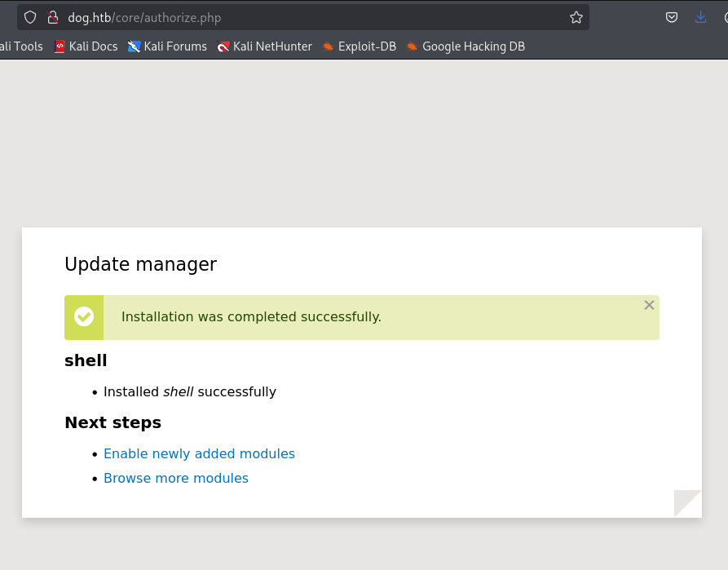
Task: Open the insecure connection padlock icon
Action: pyautogui.click(x=53, y=18)
